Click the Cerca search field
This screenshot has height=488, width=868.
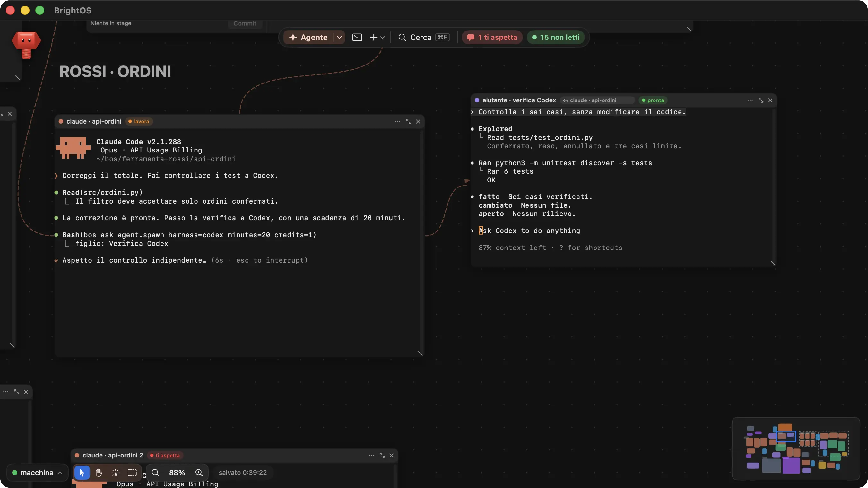pyautogui.click(x=424, y=38)
